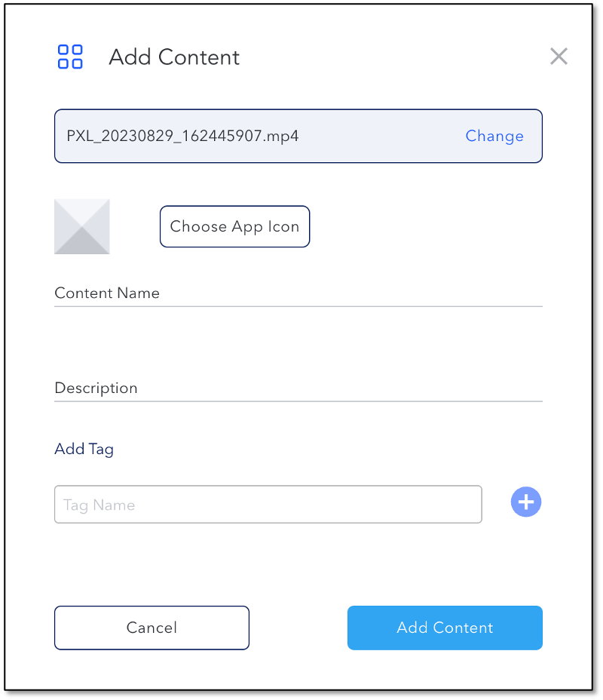Cancel adding the content
Image resolution: width=603 pixels, height=700 pixels.
pos(152,628)
